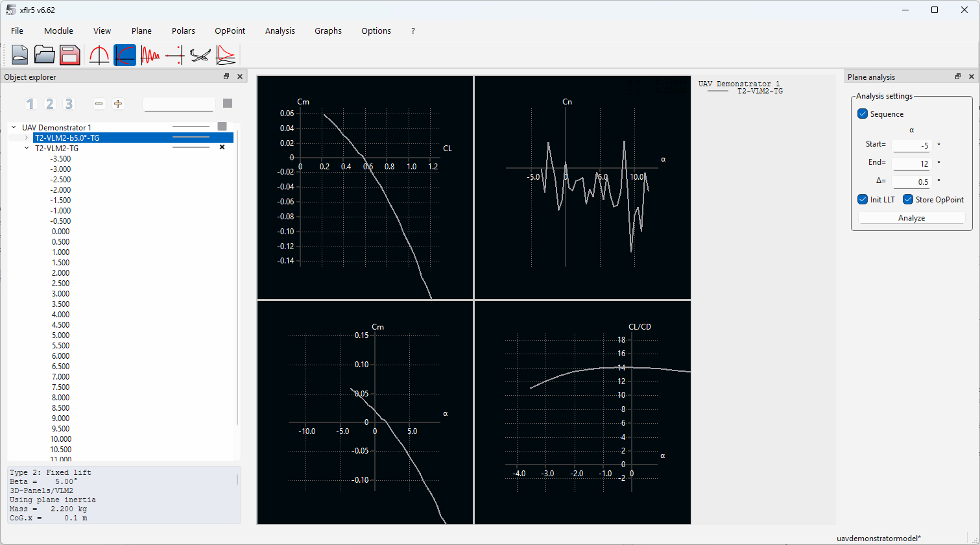Click the gray square on UAV Demonstrator 1 row
This screenshot has width=980, height=545.
click(x=222, y=127)
